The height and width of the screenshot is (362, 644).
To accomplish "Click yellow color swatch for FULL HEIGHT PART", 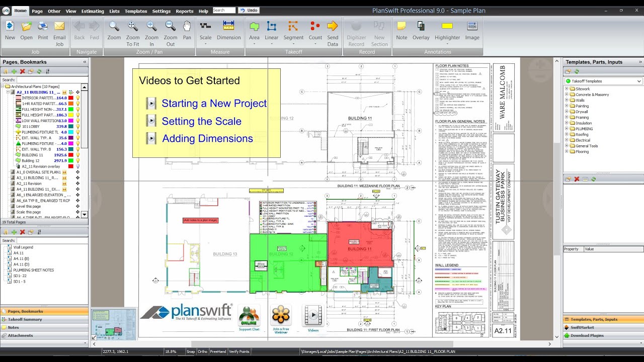I will click(71, 115).
